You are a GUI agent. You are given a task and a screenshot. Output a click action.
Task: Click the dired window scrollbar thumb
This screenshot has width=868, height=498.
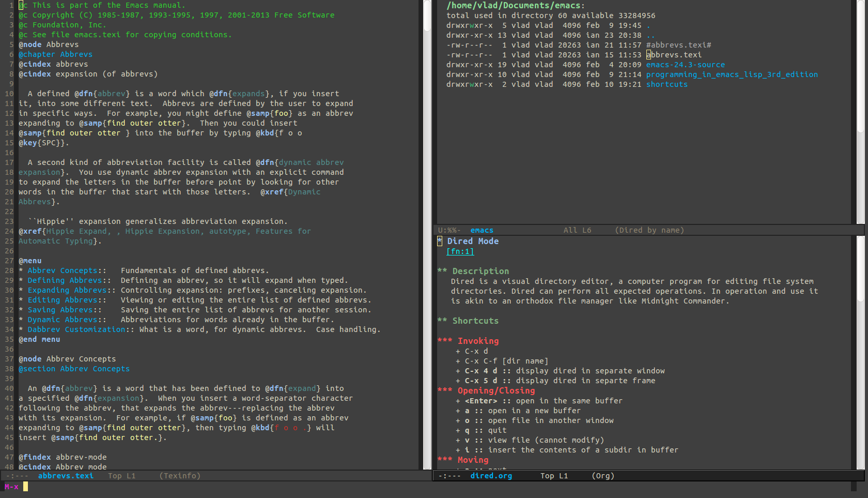point(860,66)
